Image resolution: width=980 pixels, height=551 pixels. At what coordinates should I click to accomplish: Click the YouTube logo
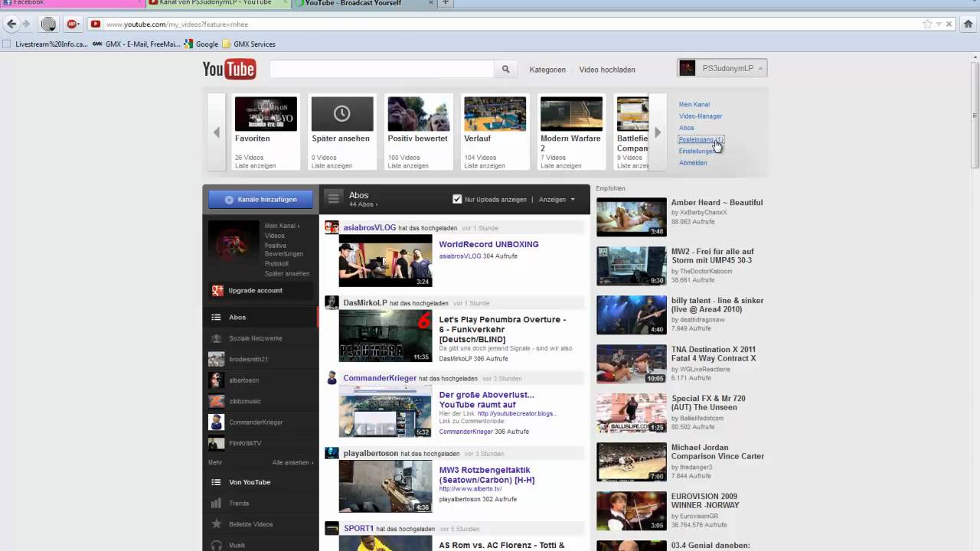point(229,69)
